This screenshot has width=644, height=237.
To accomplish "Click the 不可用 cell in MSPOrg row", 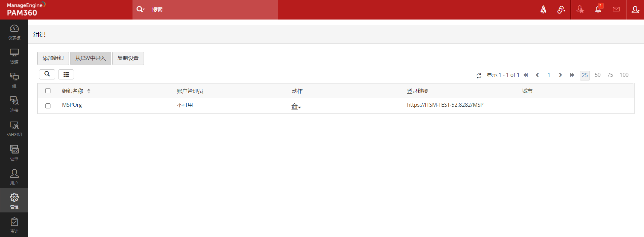I will (185, 105).
